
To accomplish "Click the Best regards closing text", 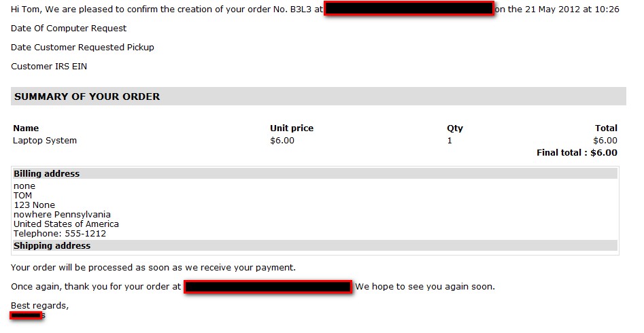I will [x=39, y=306].
